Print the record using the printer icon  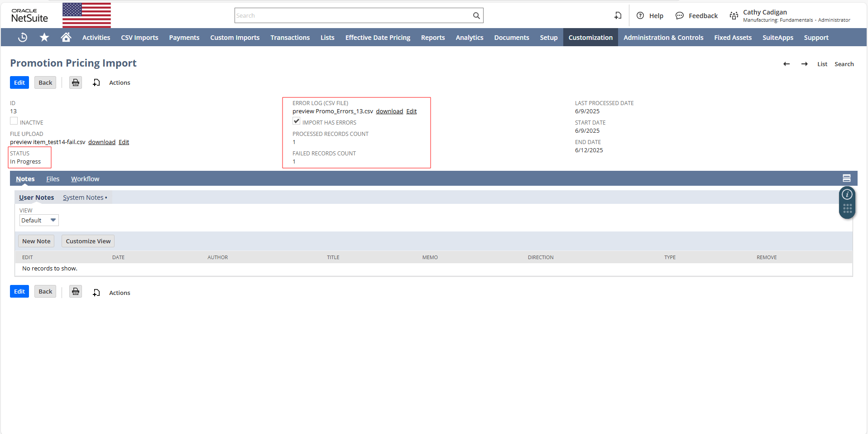pos(75,82)
